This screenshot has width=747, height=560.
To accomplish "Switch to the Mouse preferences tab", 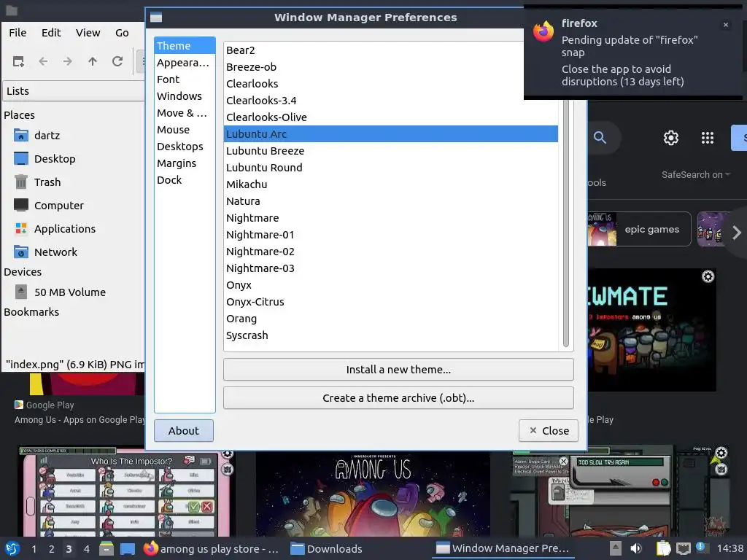I will click(185, 130).
